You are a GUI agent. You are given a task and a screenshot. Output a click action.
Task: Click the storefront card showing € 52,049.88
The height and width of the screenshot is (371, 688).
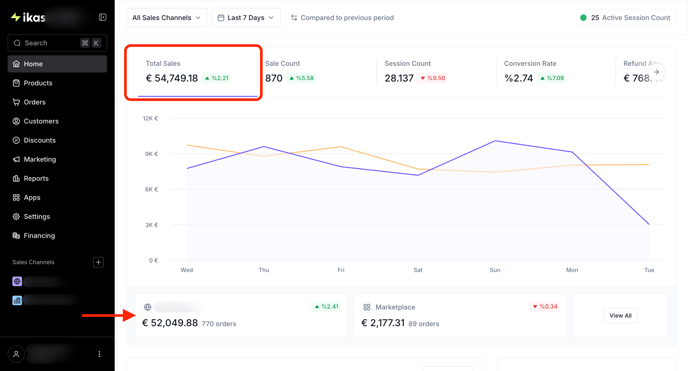[x=241, y=316]
